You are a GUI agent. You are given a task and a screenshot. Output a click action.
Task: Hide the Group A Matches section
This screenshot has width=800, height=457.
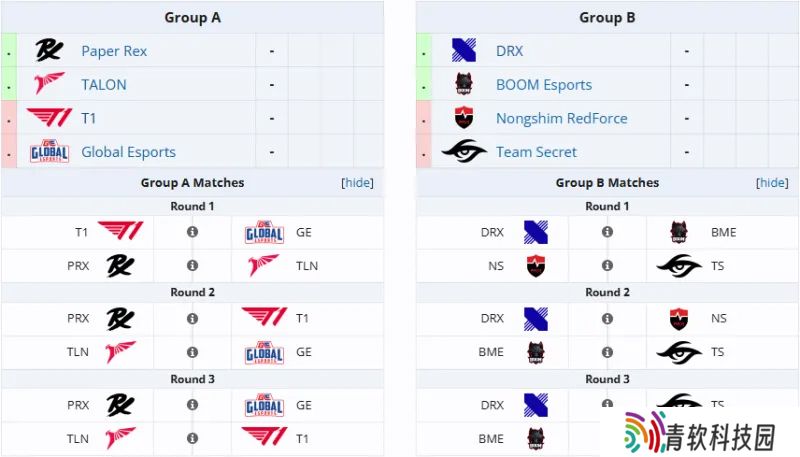pyautogui.click(x=357, y=183)
